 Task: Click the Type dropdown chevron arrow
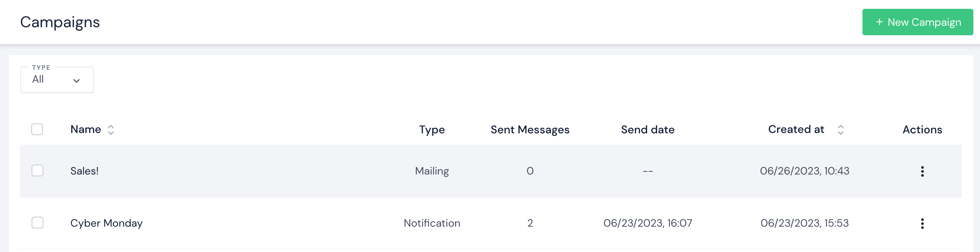[x=76, y=81]
